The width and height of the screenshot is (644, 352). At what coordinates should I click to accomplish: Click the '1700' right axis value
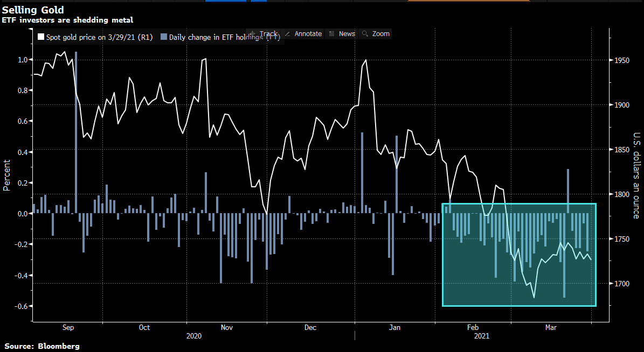622,284
